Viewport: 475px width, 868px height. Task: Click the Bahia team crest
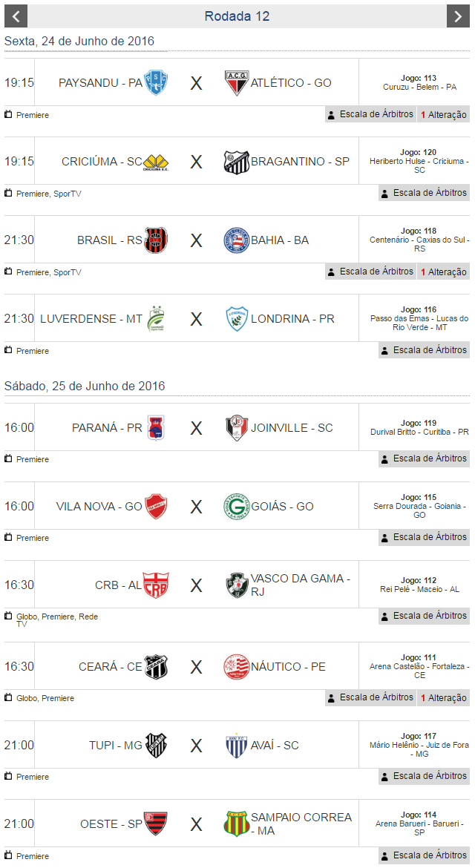[x=237, y=240]
